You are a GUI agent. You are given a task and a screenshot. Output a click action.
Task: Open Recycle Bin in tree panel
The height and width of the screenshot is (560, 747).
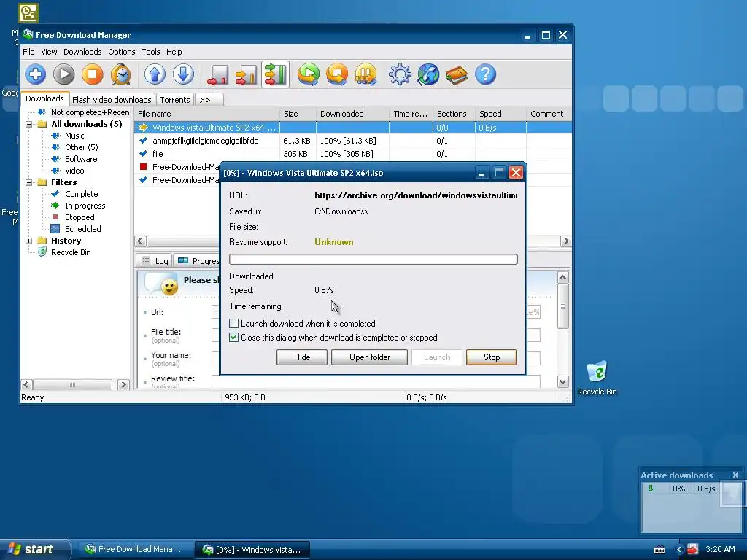pos(71,252)
